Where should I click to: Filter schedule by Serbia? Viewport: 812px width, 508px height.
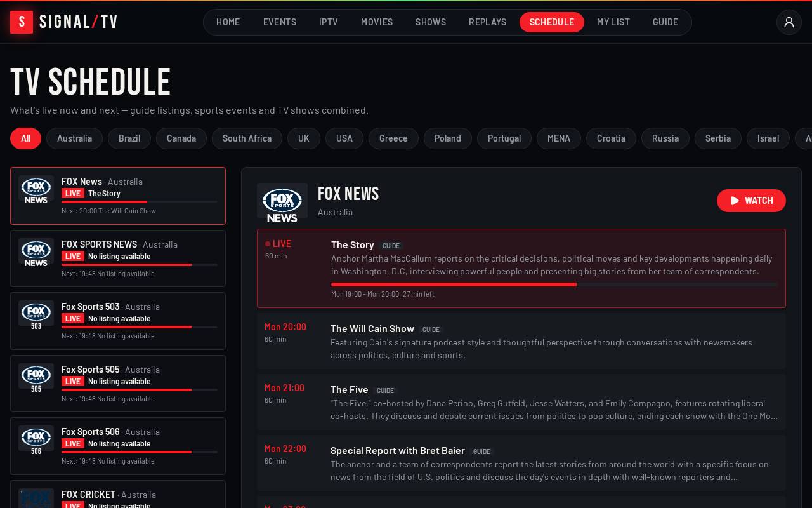[718, 138]
